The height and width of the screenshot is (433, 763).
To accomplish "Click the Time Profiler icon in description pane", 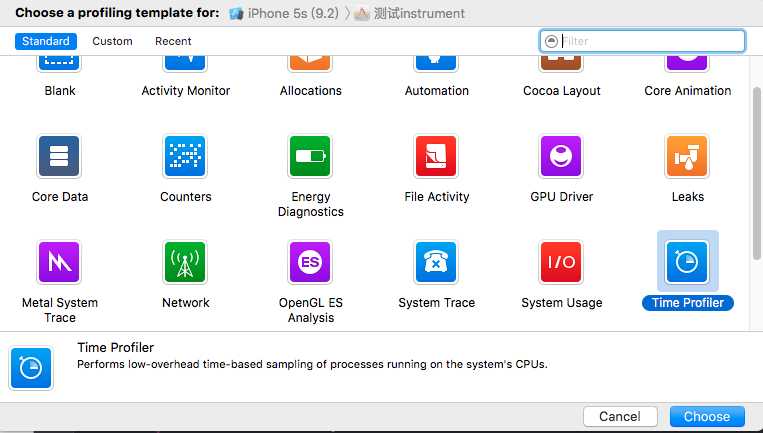I will [x=31, y=368].
